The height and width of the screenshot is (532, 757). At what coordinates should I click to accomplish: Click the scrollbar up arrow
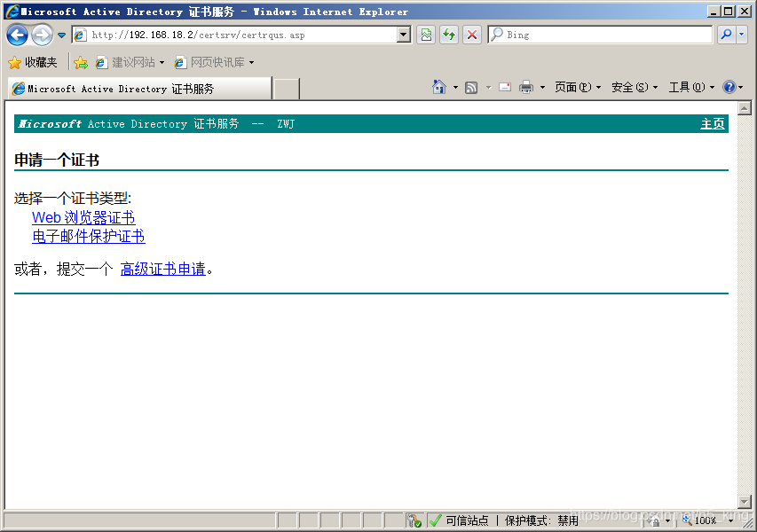click(x=745, y=108)
